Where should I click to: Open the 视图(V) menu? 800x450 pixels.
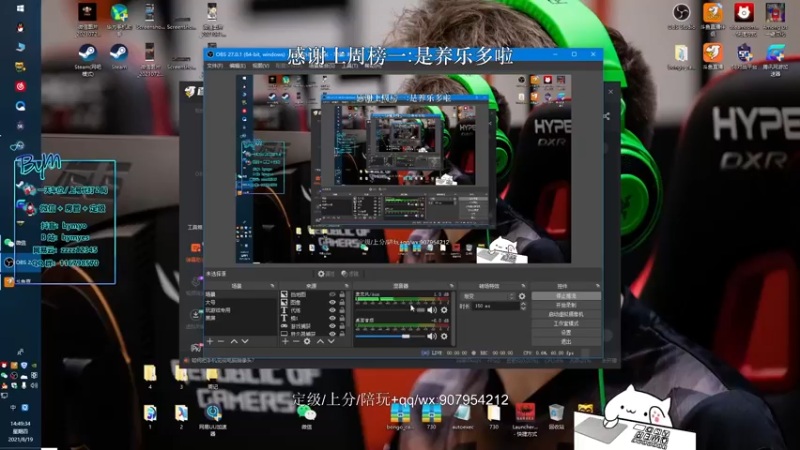(x=260, y=66)
